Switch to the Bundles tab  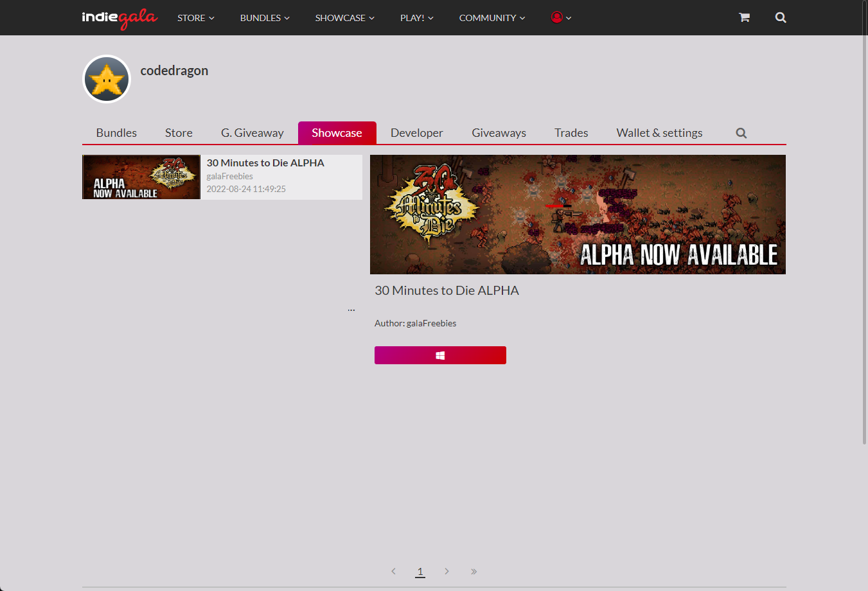tap(116, 133)
